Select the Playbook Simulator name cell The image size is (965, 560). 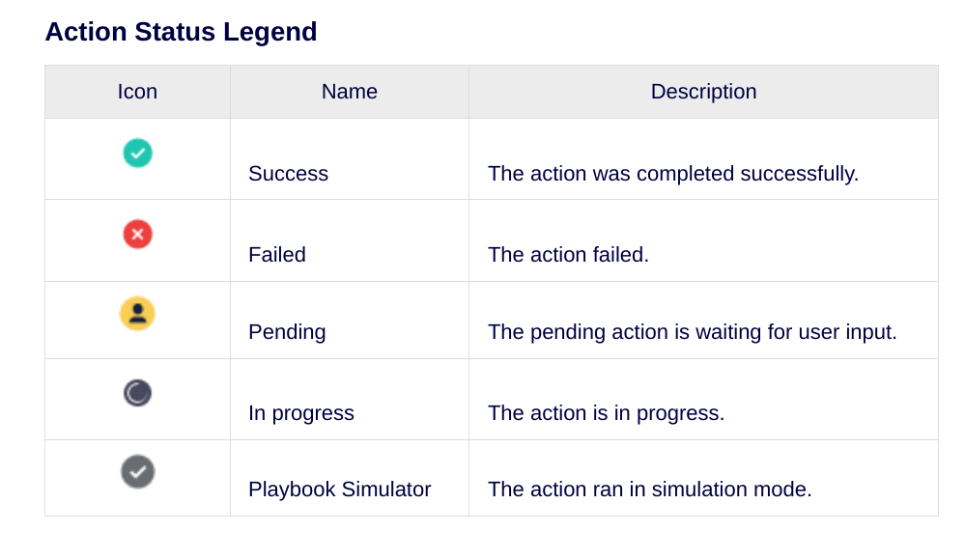(x=339, y=490)
